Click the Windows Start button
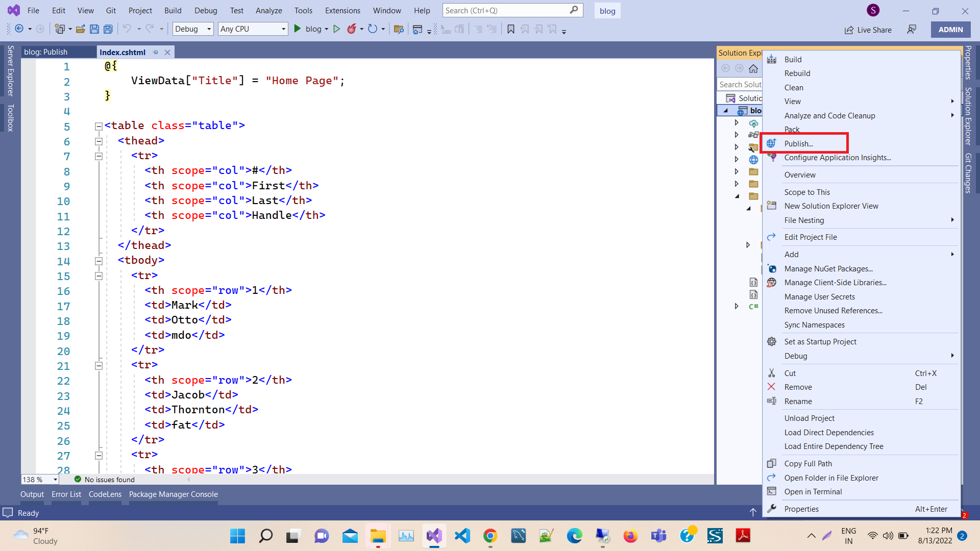Screen dimensions: 980x551 pos(237,536)
